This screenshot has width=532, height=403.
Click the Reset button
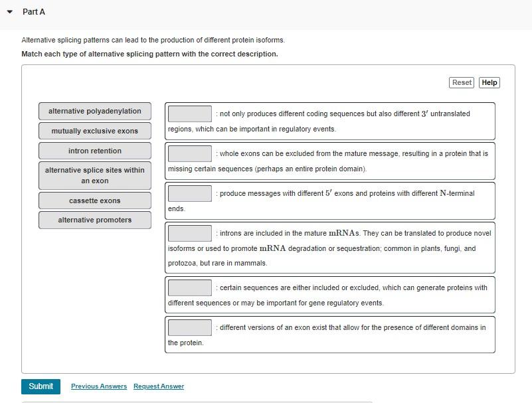pyautogui.click(x=461, y=82)
